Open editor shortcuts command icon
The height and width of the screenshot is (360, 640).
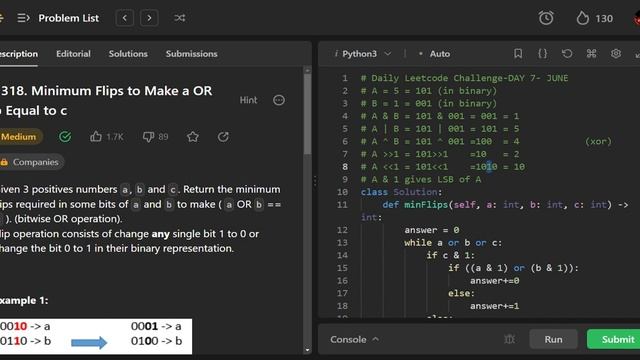(x=591, y=53)
